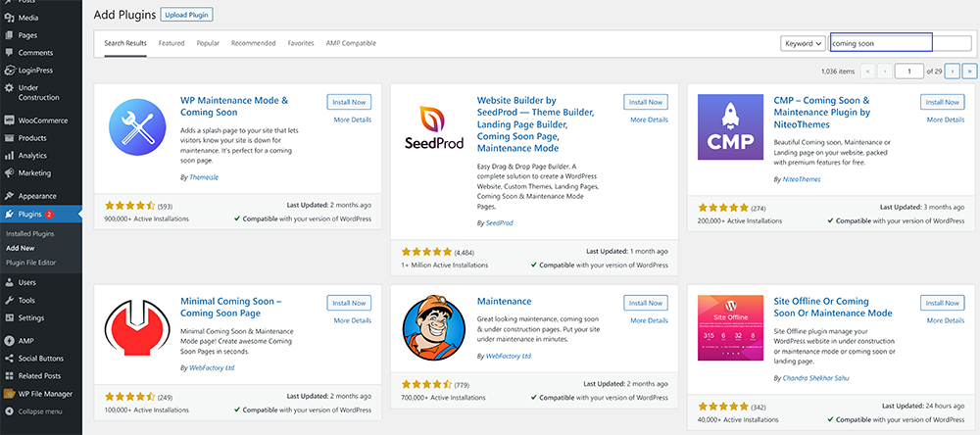Install the CMP Coming Soon plugin
The height and width of the screenshot is (435, 980).
(x=943, y=102)
